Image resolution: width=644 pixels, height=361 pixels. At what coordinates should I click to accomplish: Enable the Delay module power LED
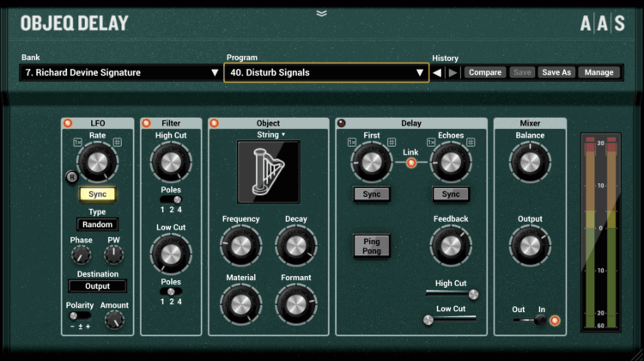pyautogui.click(x=341, y=123)
